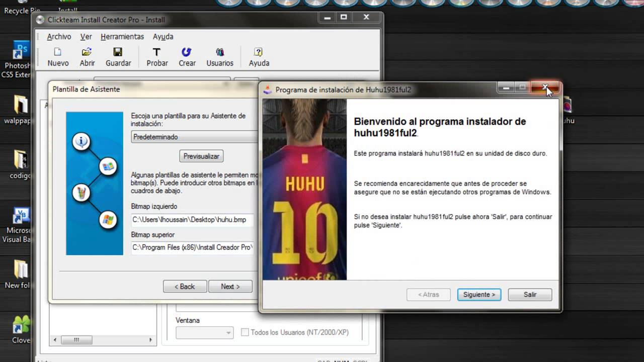
Task: Click the Previsualizar button
Action: (x=201, y=156)
